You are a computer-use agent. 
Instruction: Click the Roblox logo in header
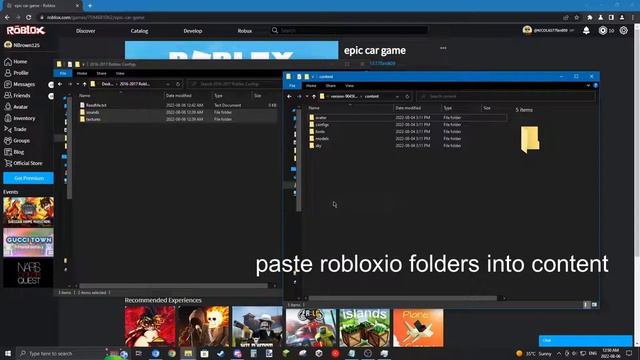click(26, 31)
